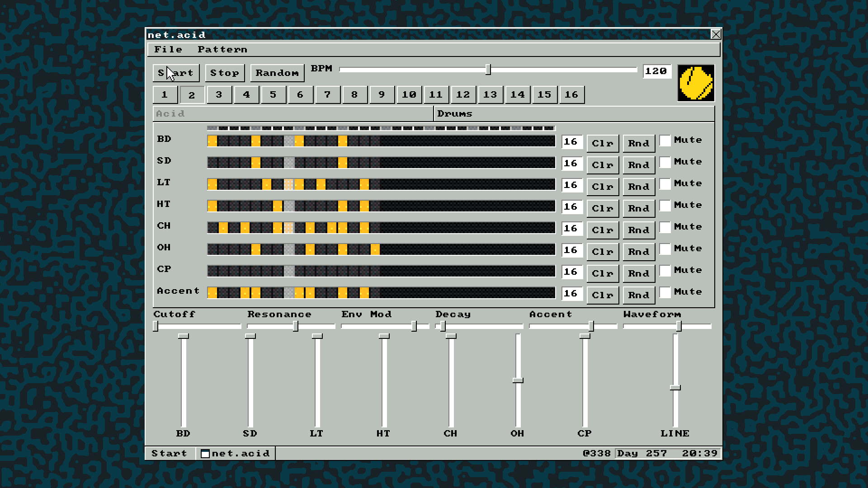Mute the Accent track
Viewport: 868px width, 488px height.
[x=665, y=292]
